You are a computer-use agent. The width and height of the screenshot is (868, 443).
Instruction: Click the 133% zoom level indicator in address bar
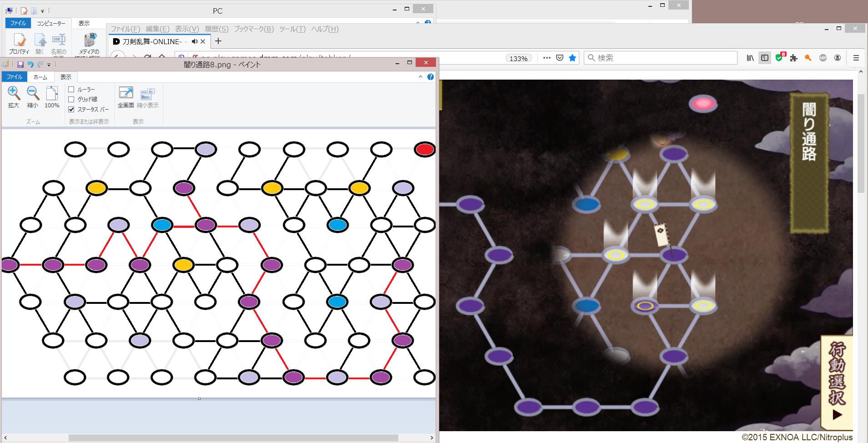[519, 58]
